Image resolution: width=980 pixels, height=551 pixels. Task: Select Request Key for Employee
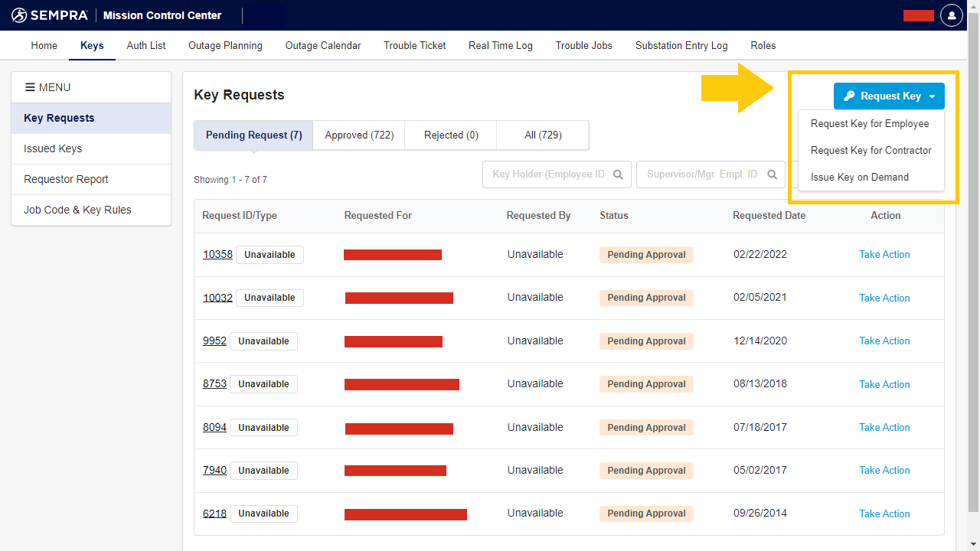[x=870, y=124]
